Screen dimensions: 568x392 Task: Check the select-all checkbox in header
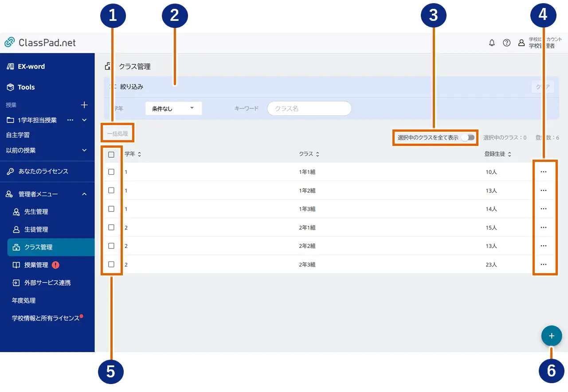coord(111,154)
